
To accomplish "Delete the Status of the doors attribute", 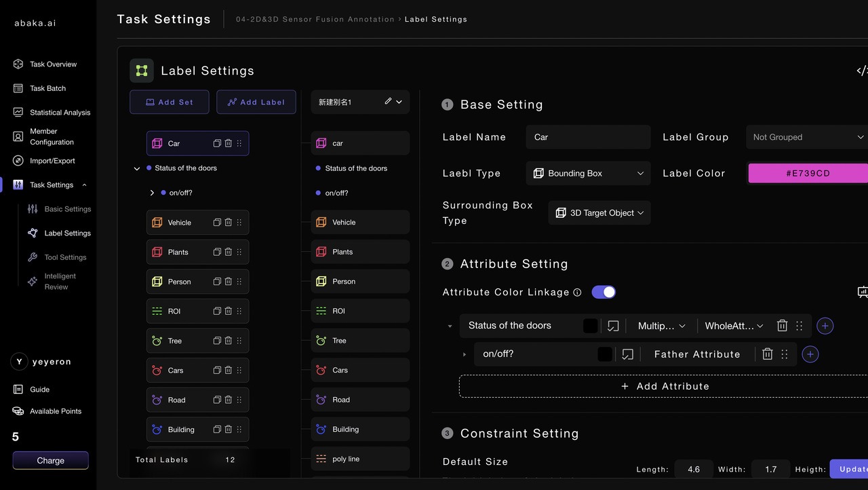I will [x=782, y=326].
